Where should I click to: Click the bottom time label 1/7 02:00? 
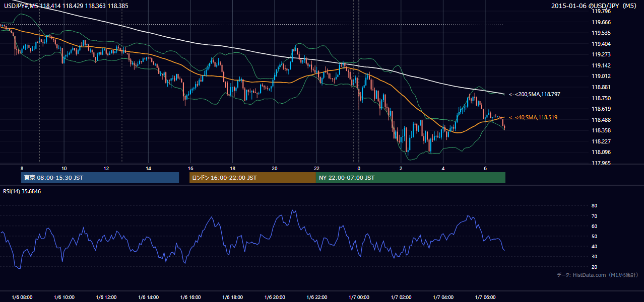[x=401, y=297]
